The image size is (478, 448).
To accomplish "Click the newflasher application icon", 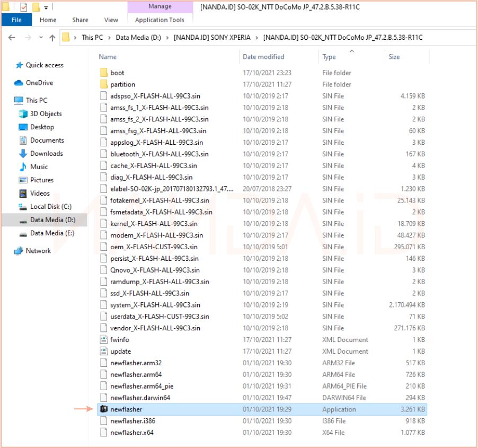I will (x=104, y=409).
